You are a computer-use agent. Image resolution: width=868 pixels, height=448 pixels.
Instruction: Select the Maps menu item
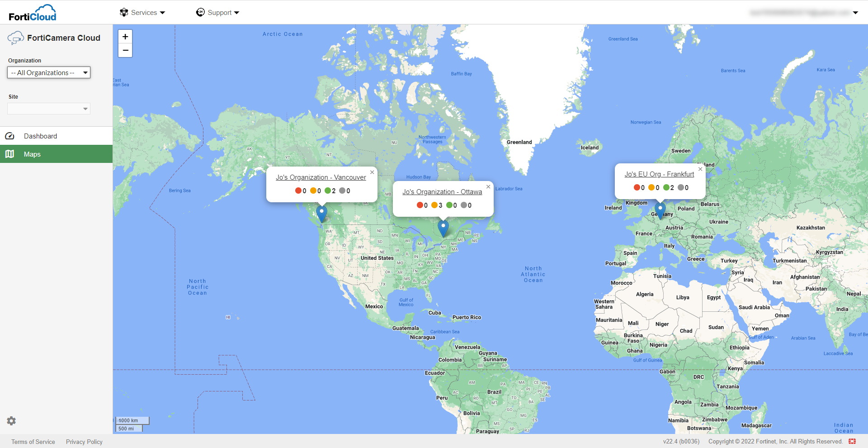coord(56,154)
